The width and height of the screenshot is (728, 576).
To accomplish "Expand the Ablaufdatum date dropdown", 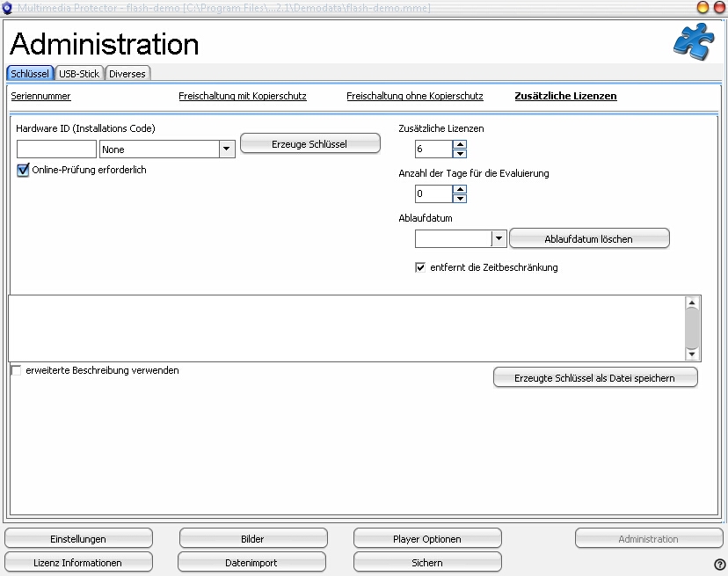I will click(x=499, y=238).
